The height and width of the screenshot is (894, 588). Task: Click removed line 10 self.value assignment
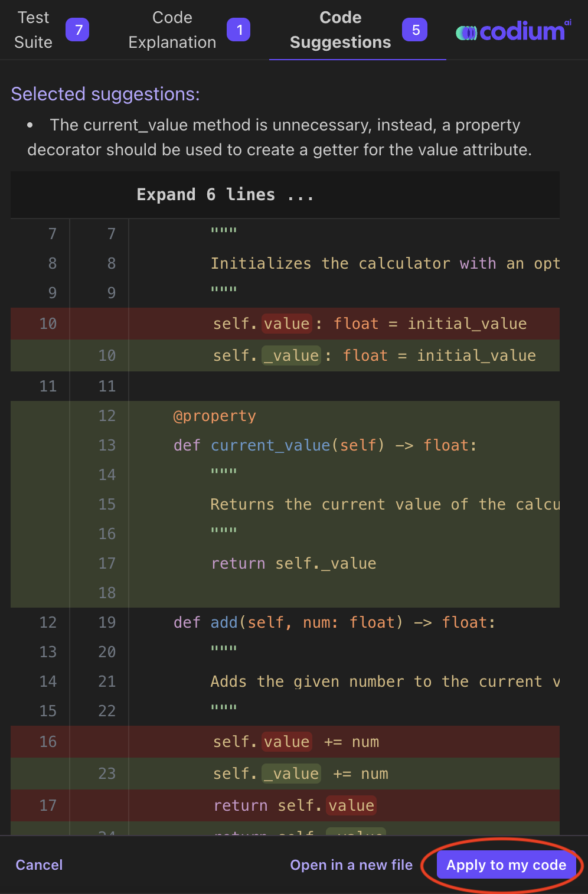click(x=370, y=324)
